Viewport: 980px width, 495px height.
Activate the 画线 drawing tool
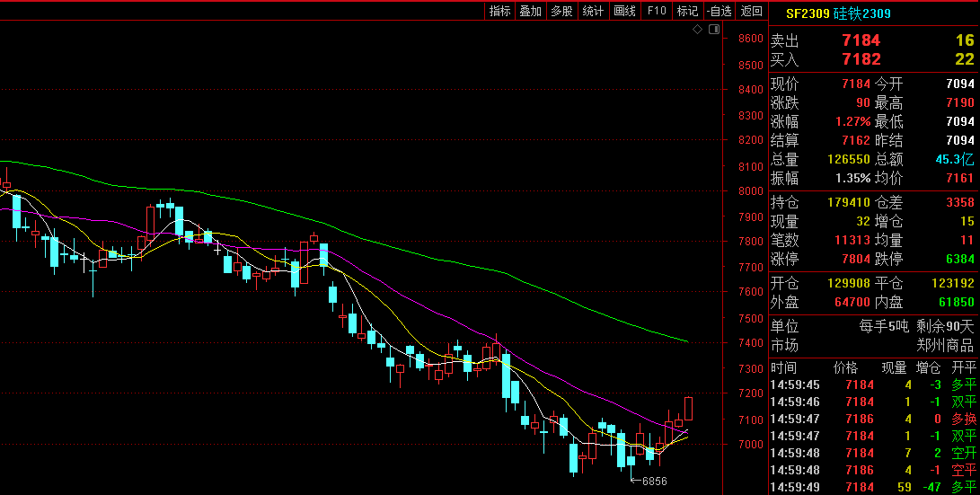point(624,11)
